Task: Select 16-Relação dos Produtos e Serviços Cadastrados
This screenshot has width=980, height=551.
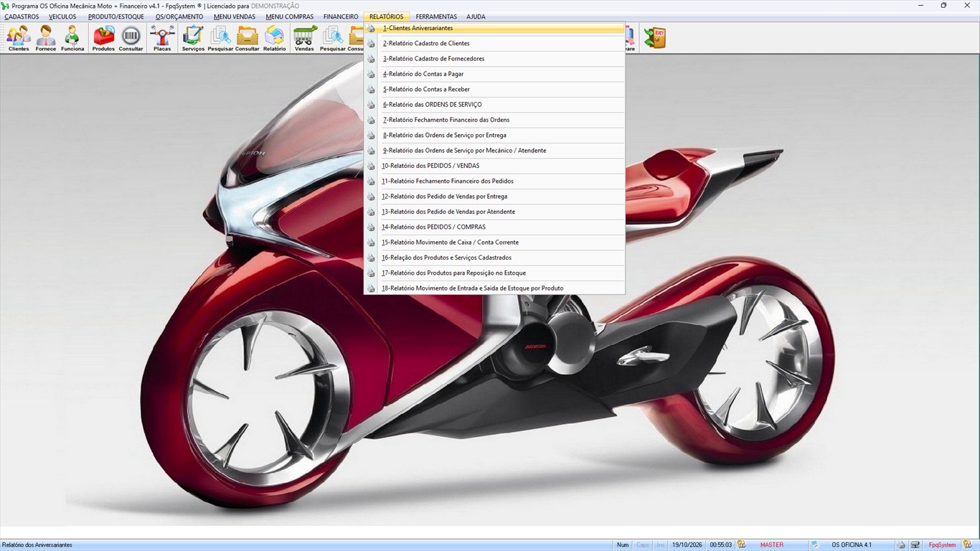Action: coord(494,258)
